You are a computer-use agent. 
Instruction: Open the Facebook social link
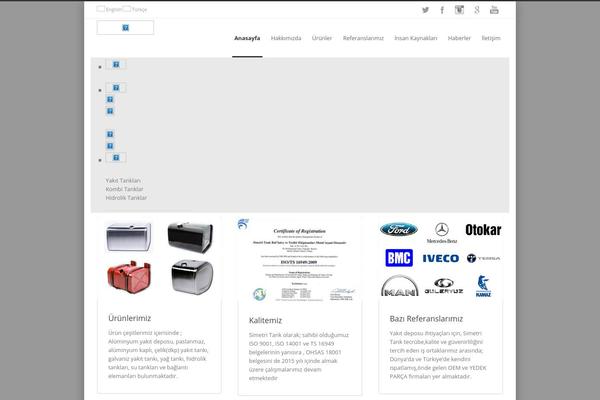[442, 10]
